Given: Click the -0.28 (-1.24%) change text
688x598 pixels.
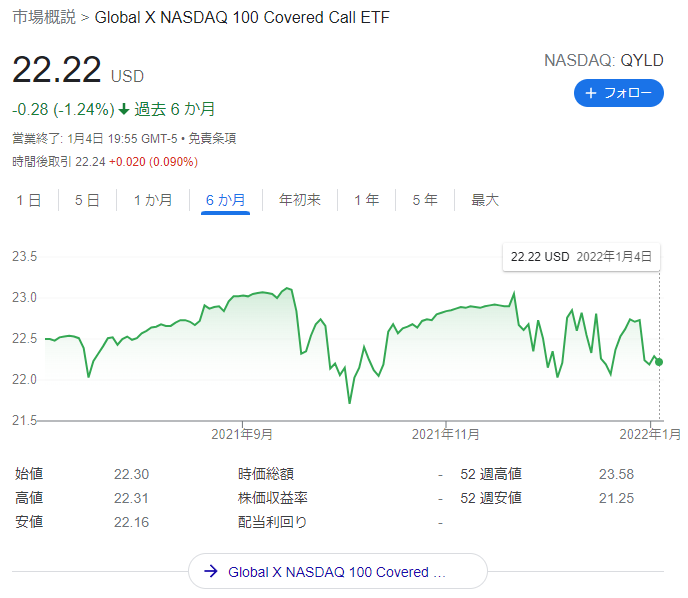Looking at the screenshot, I should click(63, 109).
